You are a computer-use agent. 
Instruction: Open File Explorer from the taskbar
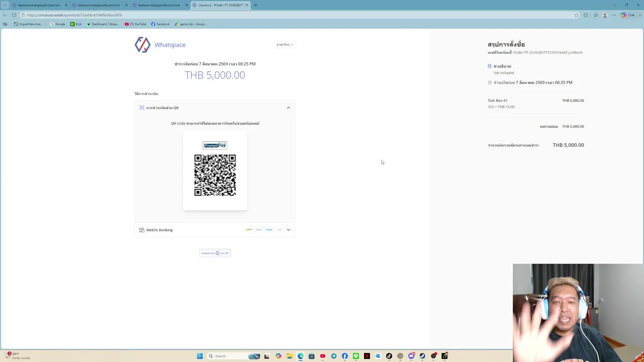(x=289, y=356)
